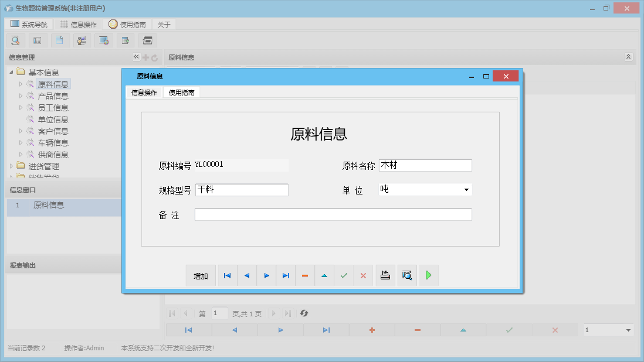Select the magnifier search tool in toolbar
Viewport: 644px width, 362px height.
(x=15, y=40)
